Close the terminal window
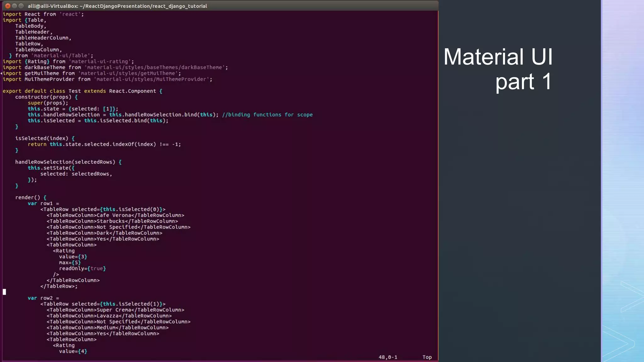Viewport: 644px width, 362px height. tap(8, 6)
